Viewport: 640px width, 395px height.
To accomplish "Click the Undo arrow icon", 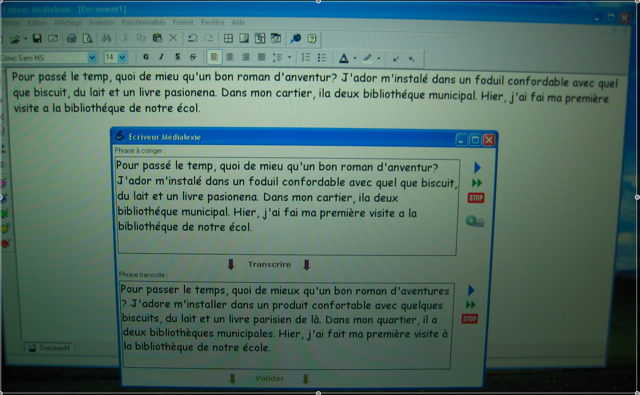I will [193, 38].
